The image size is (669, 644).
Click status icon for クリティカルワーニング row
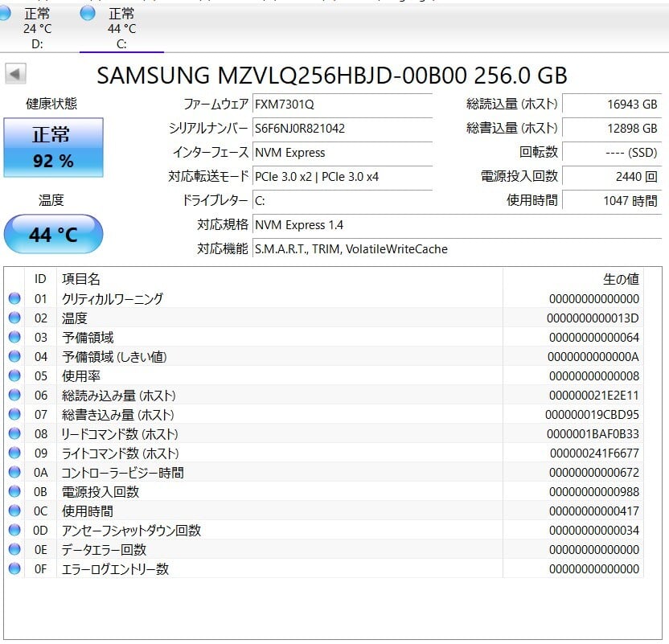tap(14, 299)
